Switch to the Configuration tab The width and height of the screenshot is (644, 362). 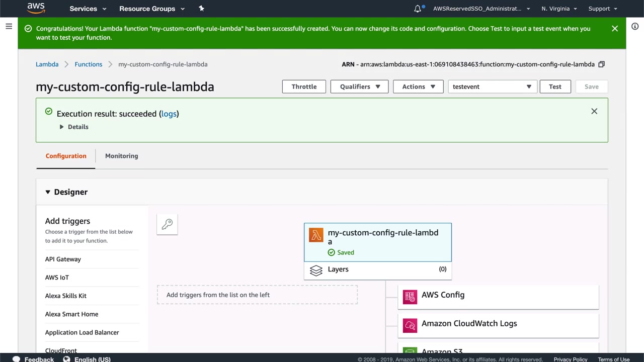click(66, 156)
